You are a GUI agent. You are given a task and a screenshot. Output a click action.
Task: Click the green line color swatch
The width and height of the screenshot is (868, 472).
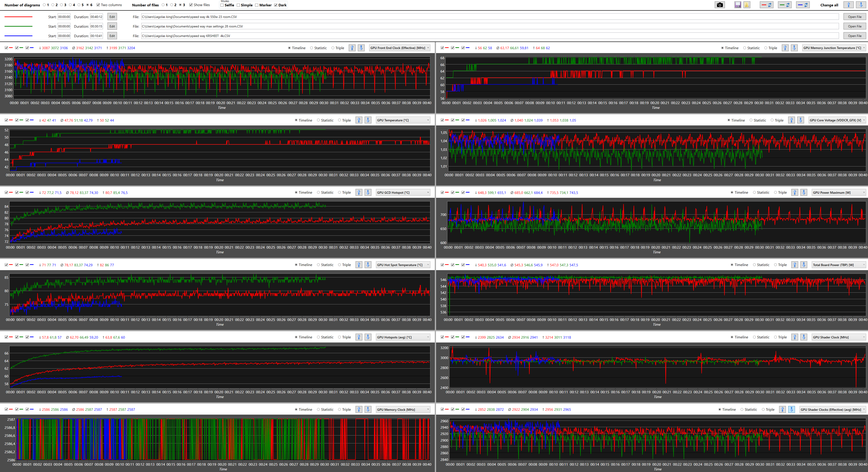19,26
